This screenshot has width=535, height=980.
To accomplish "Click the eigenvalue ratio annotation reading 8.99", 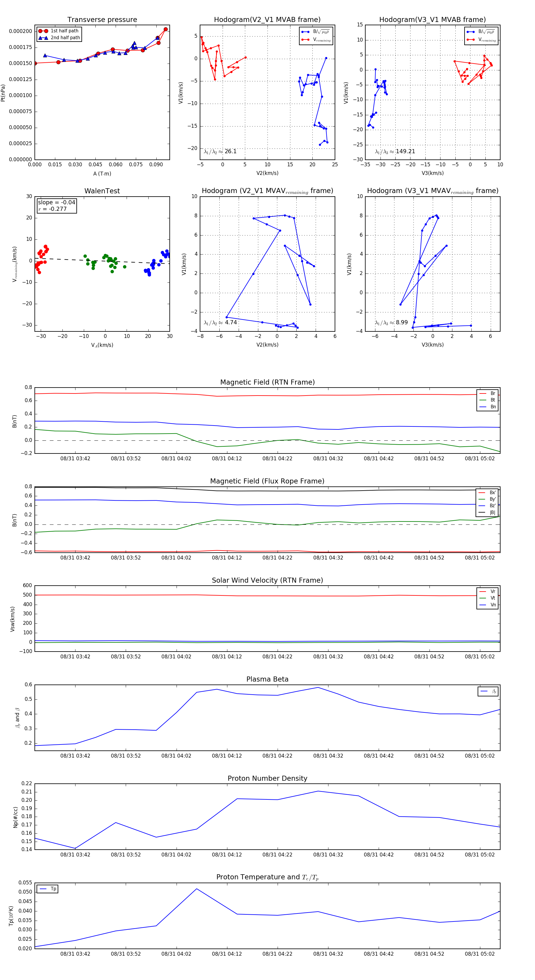I will point(391,323).
